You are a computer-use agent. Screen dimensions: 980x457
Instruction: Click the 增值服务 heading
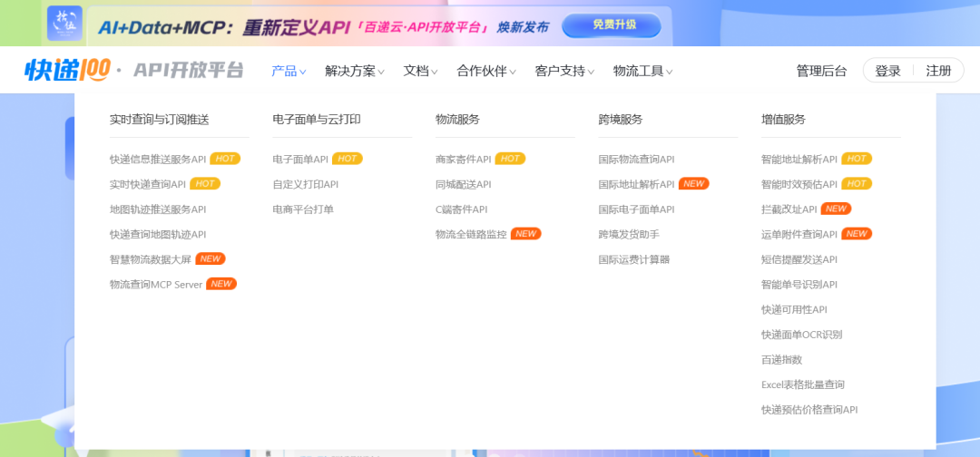coord(783,120)
